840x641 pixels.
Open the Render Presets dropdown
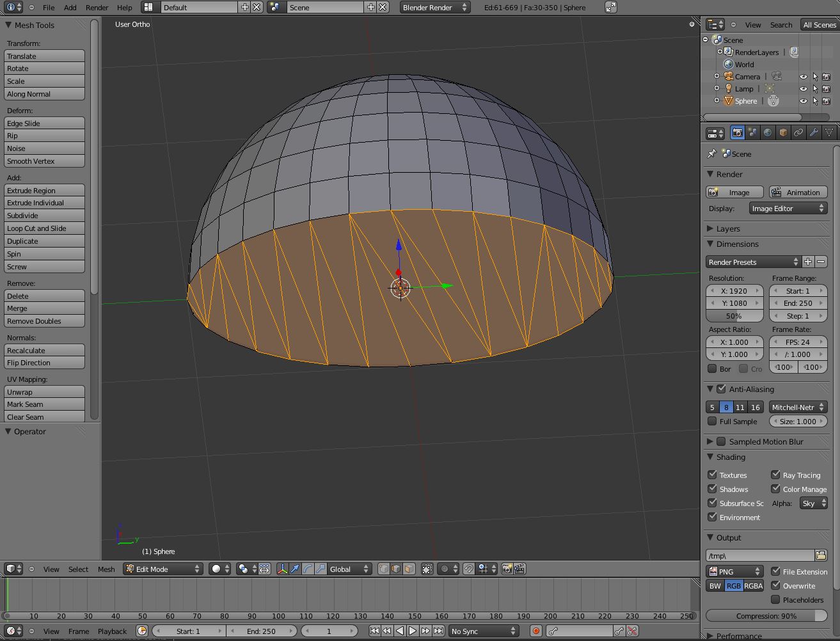[x=754, y=262]
